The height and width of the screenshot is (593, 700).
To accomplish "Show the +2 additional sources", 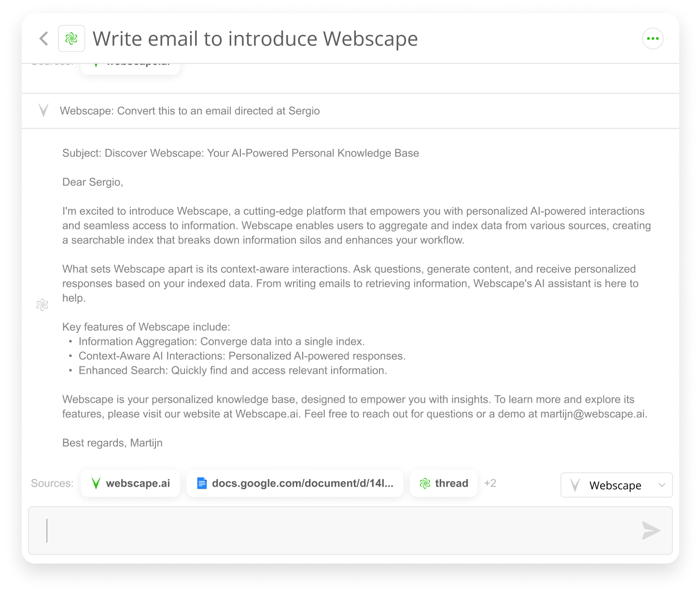I will tap(490, 483).
